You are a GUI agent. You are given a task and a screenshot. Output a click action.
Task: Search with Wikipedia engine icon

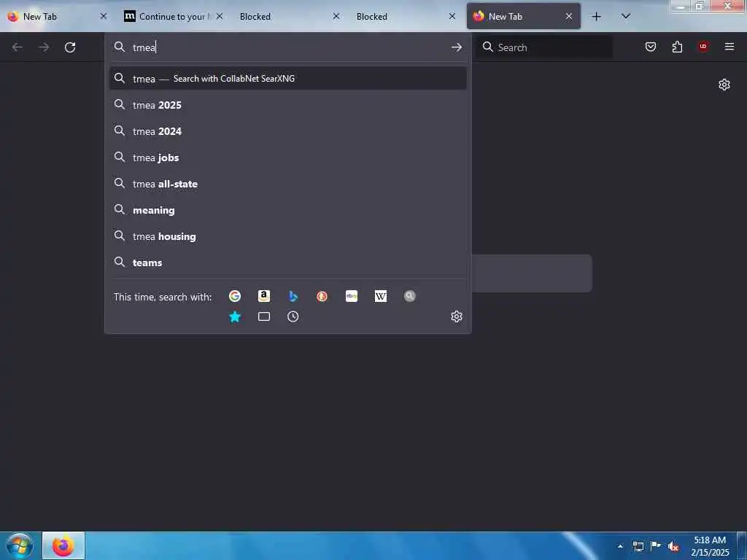381,296
